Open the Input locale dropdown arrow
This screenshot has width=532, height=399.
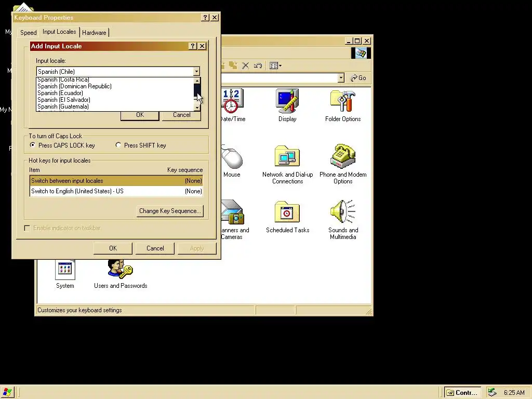click(x=196, y=71)
